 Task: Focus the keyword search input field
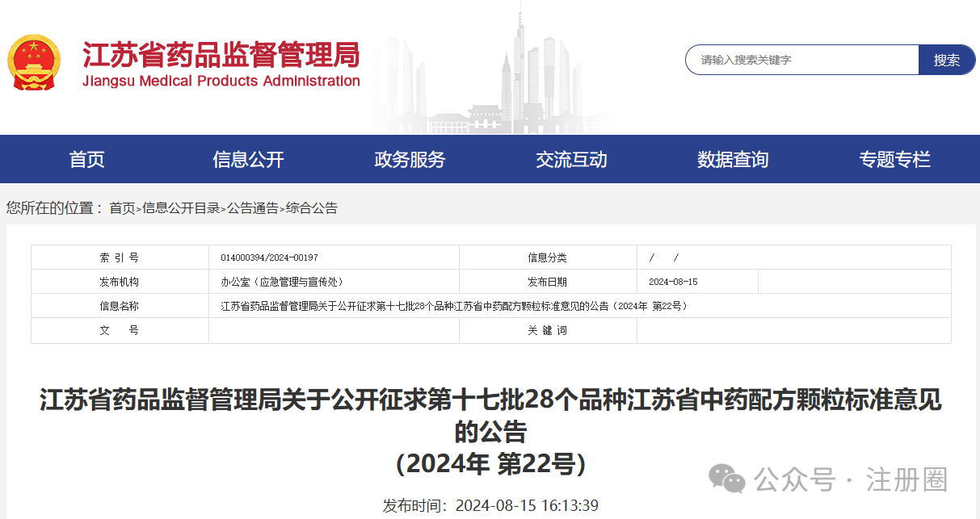(x=802, y=60)
